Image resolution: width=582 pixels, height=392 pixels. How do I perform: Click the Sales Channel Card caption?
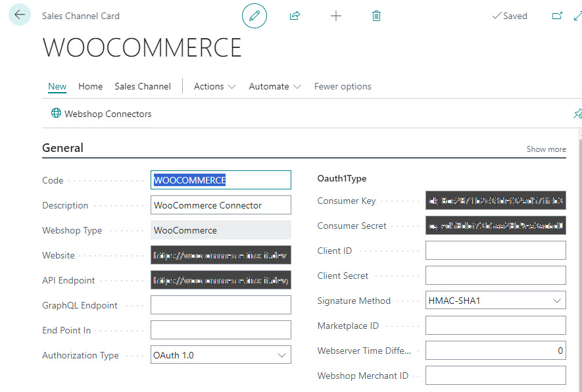80,16
